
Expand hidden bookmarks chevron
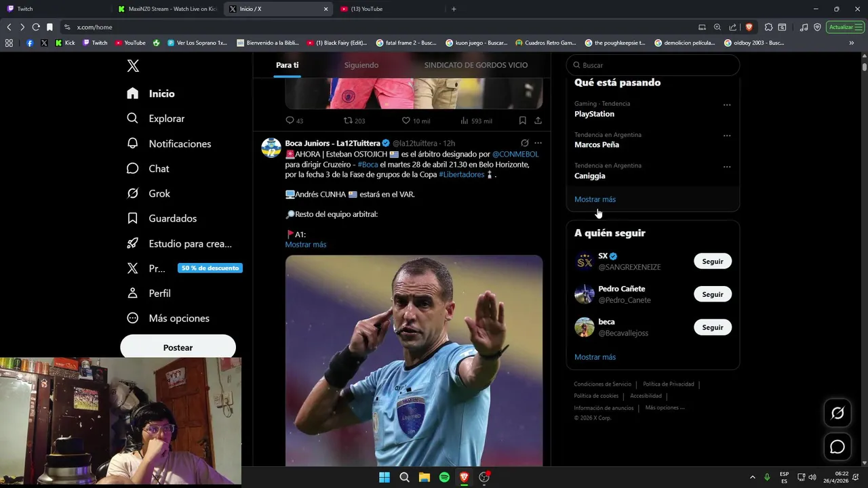click(x=852, y=43)
